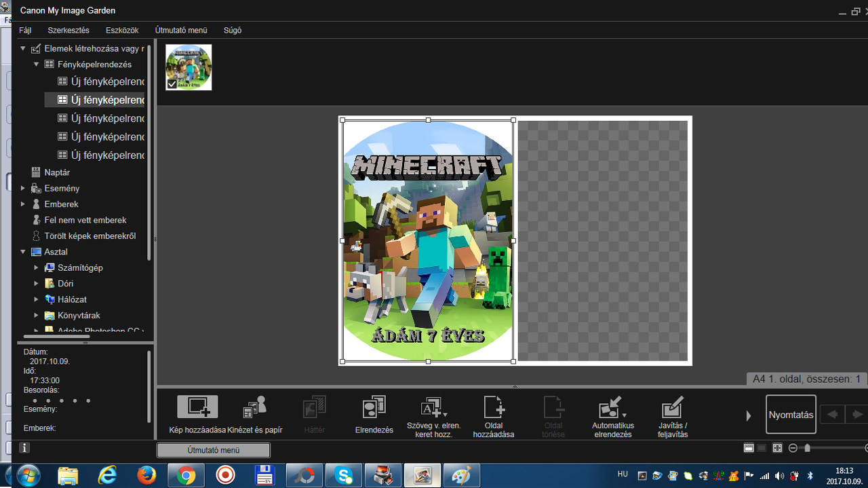The image size is (868, 488).
Task: Switch to the single-pane view icon
Action: 762,448
